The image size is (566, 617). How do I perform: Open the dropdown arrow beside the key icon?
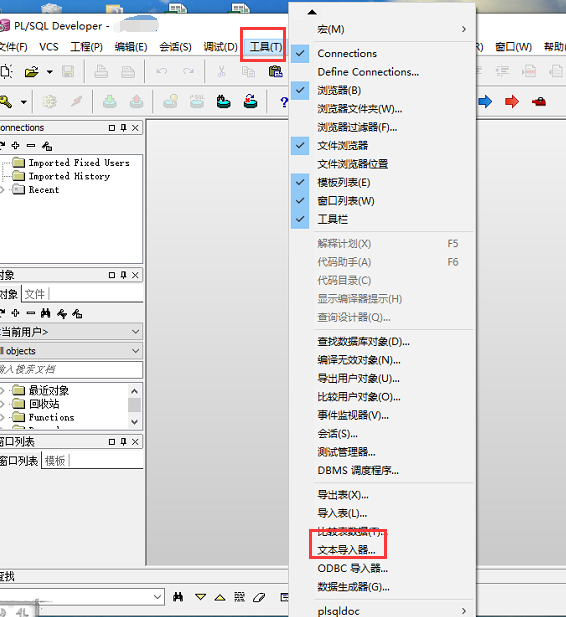(24, 102)
